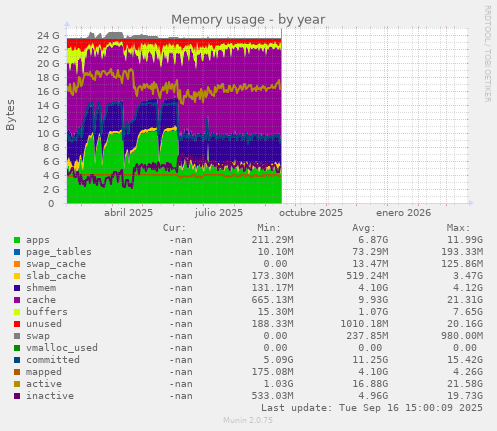Click the lime buffers legend swatch
The image size is (497, 431).
(x=17, y=312)
